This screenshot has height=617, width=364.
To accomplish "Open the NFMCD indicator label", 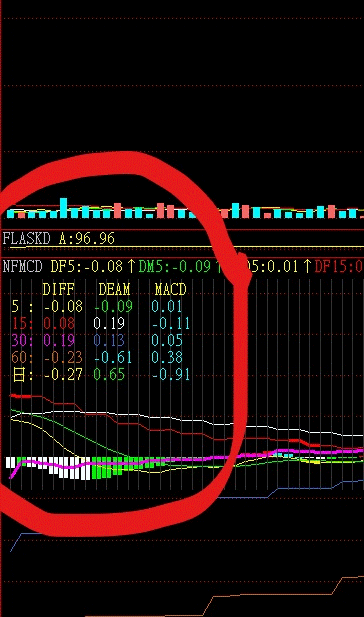I will 22,267.
